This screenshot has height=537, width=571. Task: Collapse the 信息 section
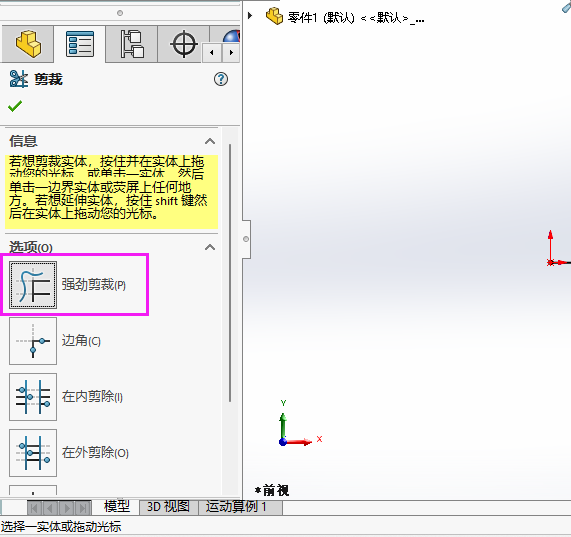pos(210,141)
